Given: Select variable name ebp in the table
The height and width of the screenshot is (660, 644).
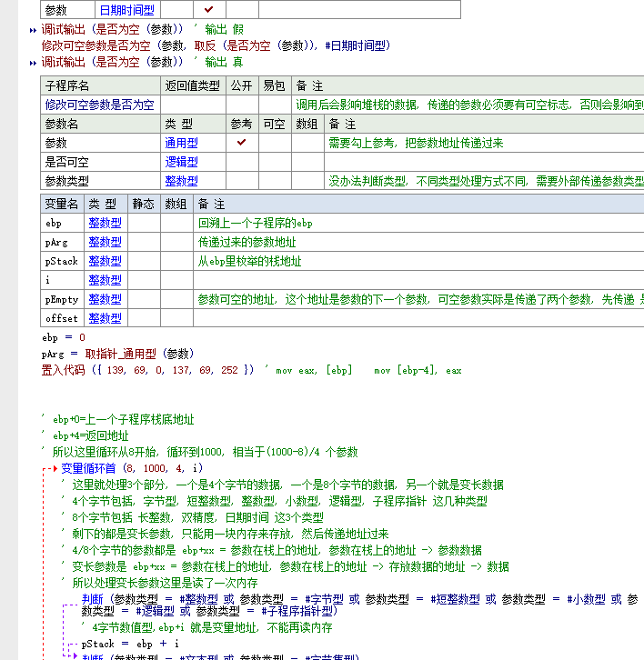Looking at the screenshot, I should [x=54, y=223].
